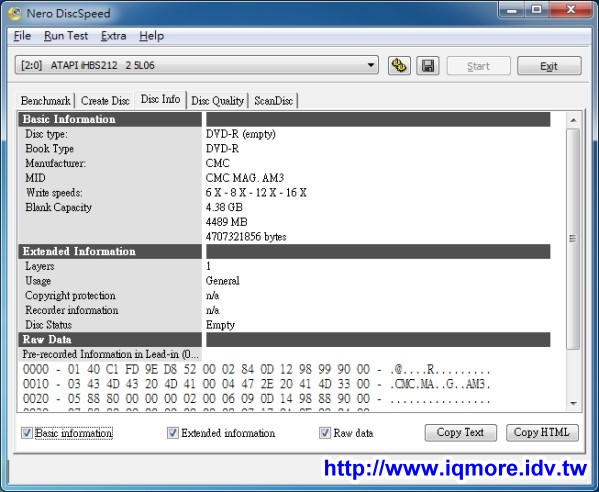Image resolution: width=599 pixels, height=492 pixels.
Task: Select the Disc Quality tab
Action: coord(217,101)
